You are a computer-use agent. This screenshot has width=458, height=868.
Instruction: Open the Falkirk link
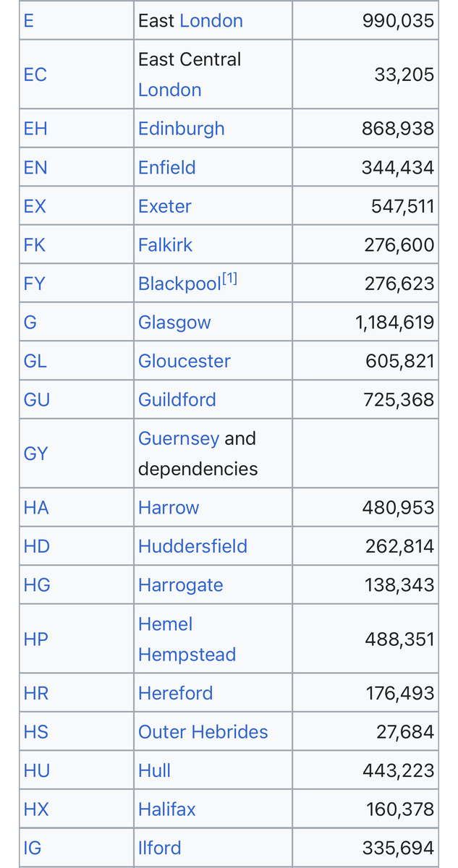pos(165,245)
